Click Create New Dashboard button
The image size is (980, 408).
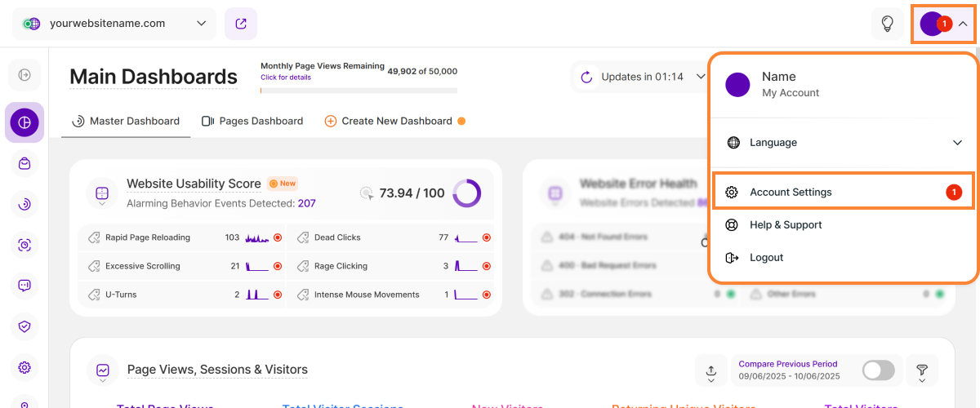point(396,121)
